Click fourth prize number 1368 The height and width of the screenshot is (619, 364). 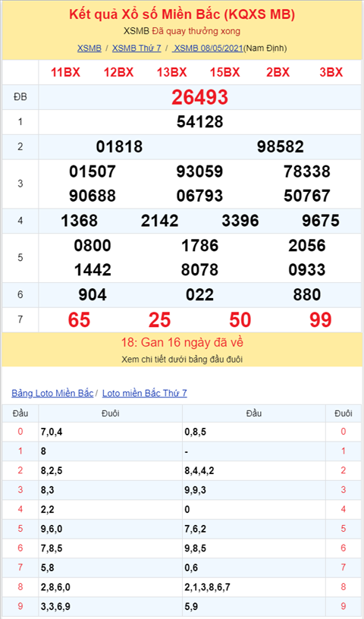click(79, 221)
